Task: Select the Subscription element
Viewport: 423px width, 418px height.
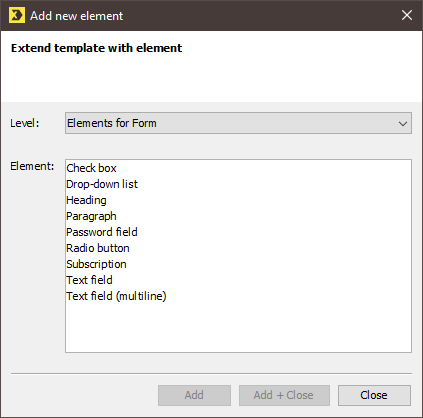Action: click(96, 264)
